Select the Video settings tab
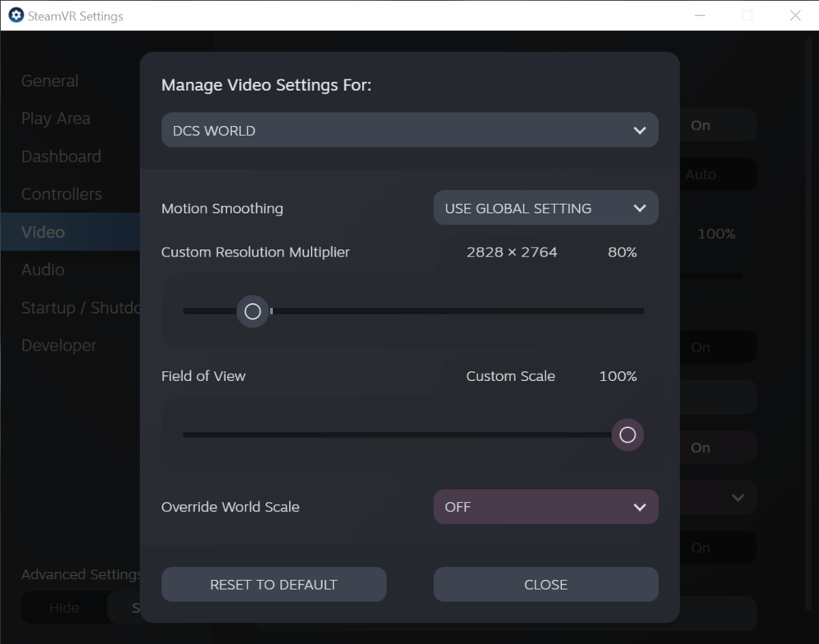This screenshot has width=819, height=644. click(x=43, y=232)
